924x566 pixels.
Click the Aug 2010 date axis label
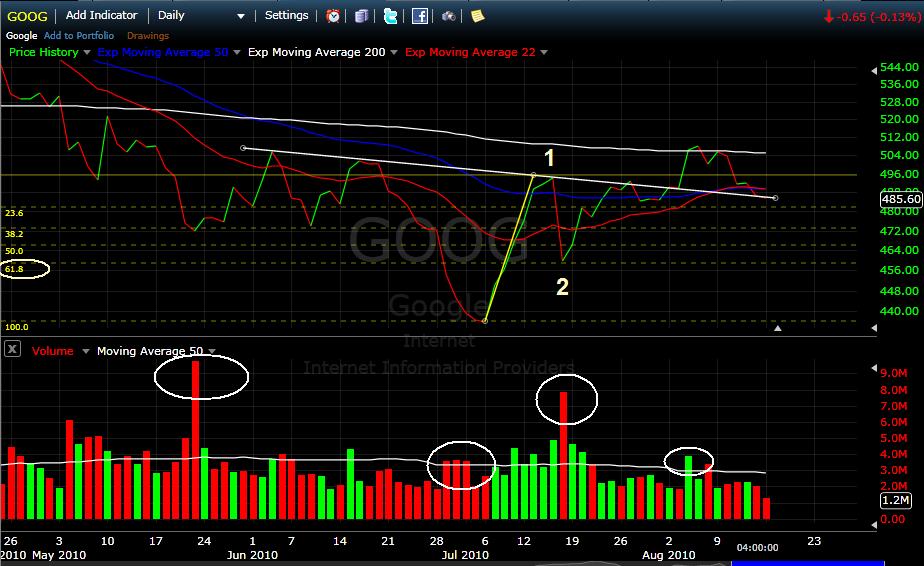669,555
